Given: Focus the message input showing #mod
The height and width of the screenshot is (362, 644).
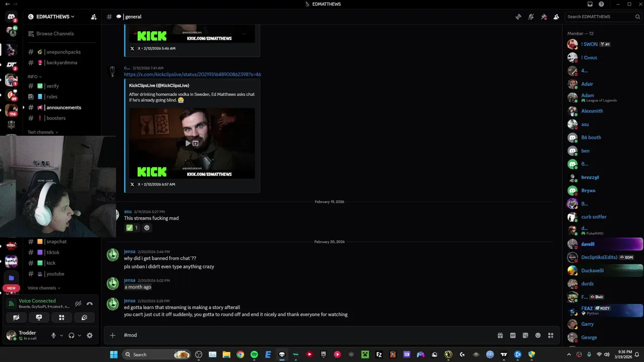Looking at the screenshot, I should (307, 335).
